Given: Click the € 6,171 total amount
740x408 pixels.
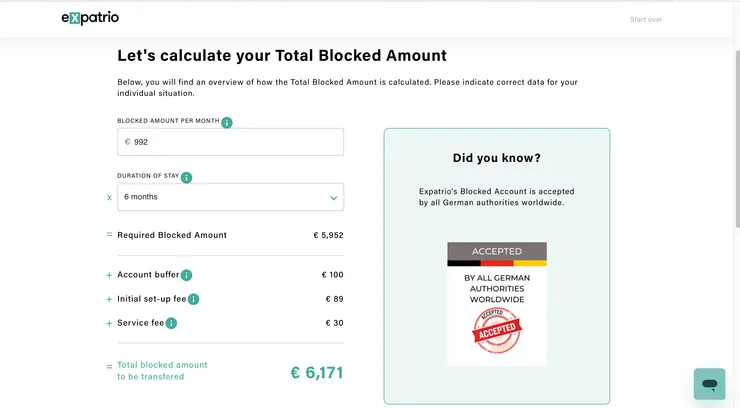Looking at the screenshot, I should click(316, 372).
